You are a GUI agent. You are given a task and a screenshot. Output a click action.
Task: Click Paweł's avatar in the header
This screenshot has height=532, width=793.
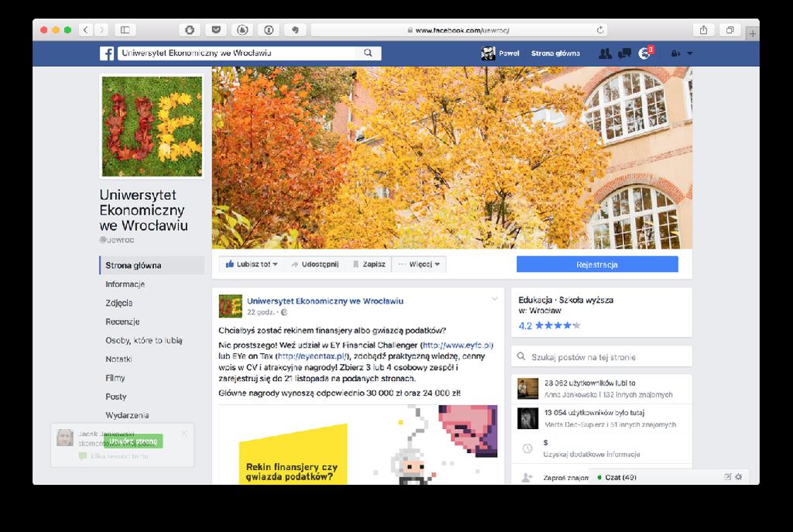tap(488, 53)
